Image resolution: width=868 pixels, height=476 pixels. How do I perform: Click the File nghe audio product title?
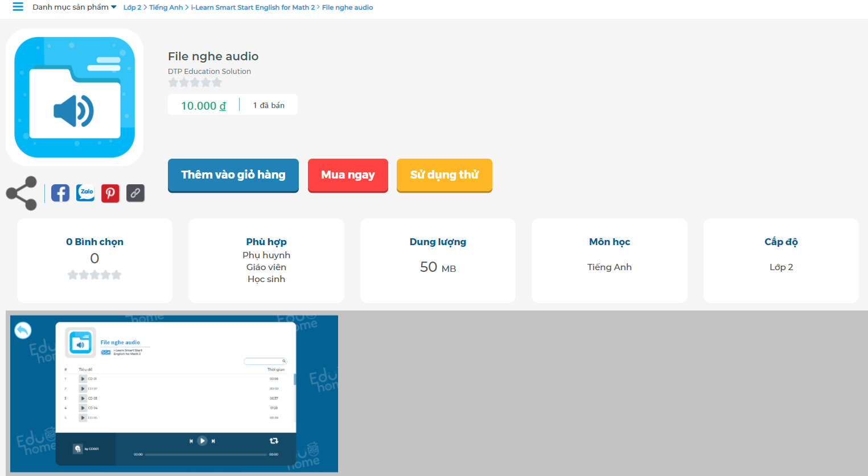point(213,56)
